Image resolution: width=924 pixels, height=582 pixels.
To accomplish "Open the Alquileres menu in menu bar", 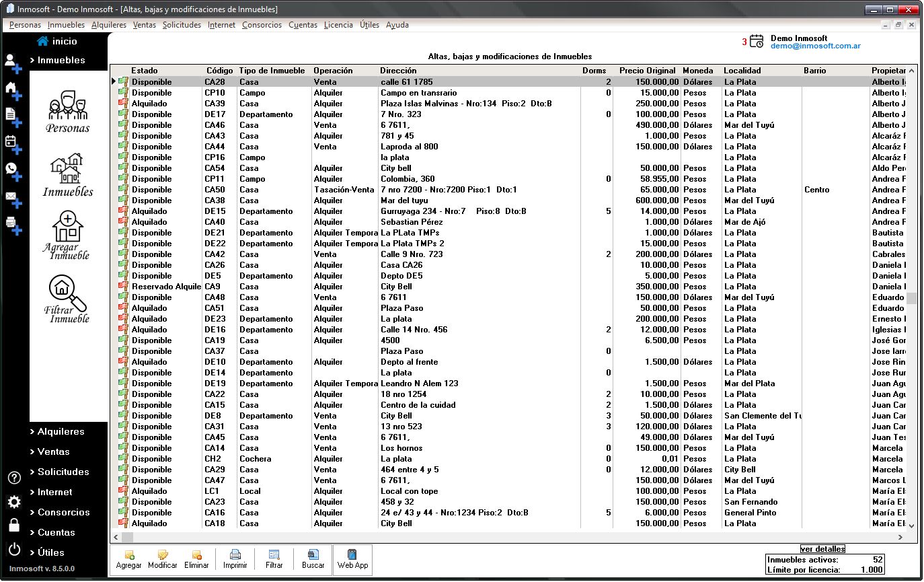I will click(109, 25).
